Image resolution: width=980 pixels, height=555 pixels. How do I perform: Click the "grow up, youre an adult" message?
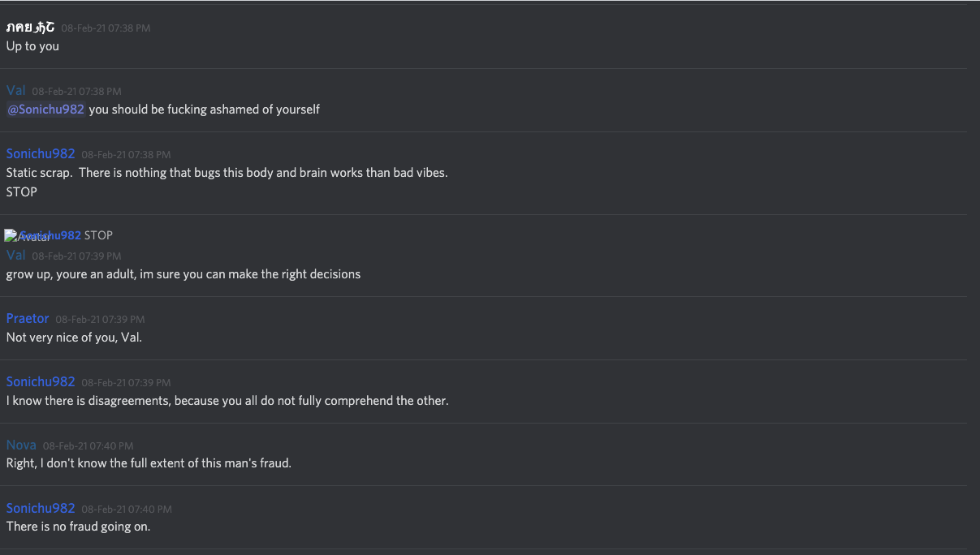(183, 274)
